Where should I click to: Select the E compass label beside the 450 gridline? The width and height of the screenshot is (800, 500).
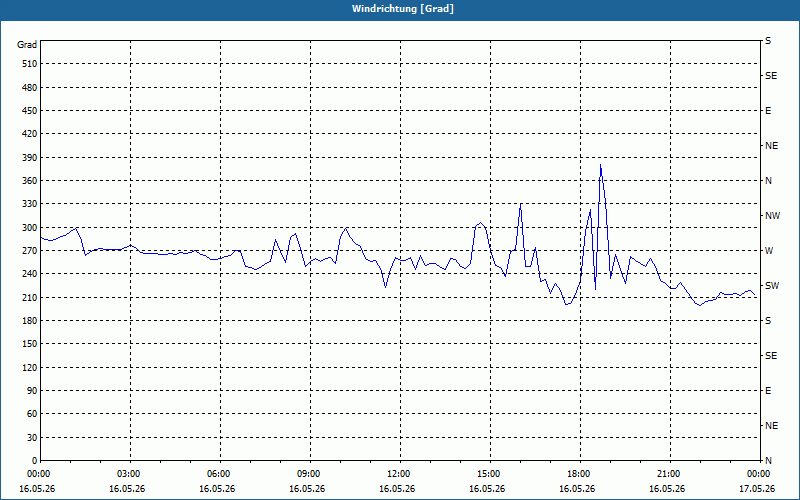pyautogui.click(x=768, y=111)
